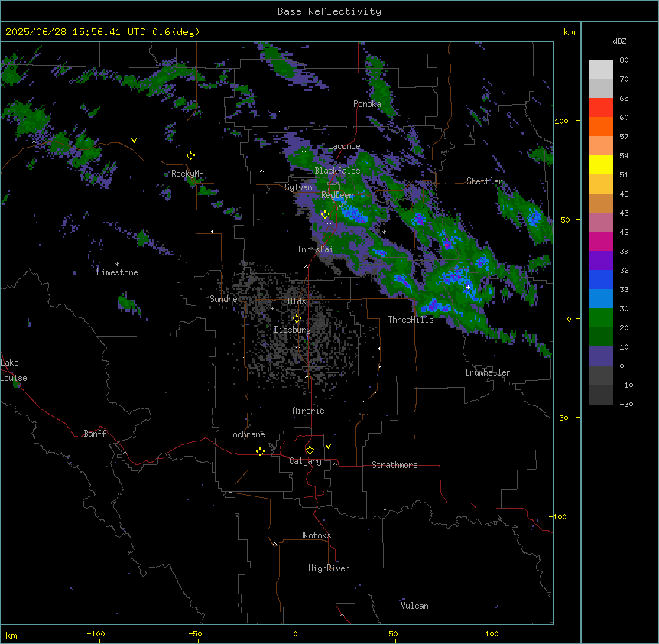Click the yellow v marker east of Calgary
Screen dimensions: 659x644
tap(328, 447)
